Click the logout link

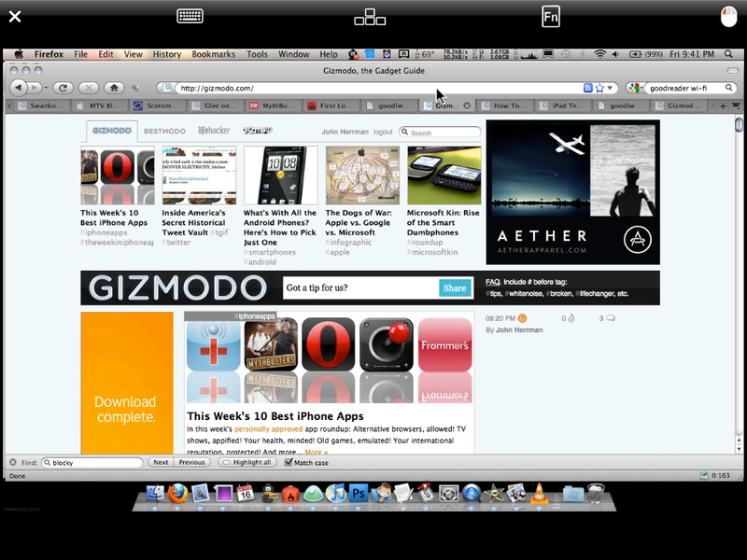coord(383,132)
